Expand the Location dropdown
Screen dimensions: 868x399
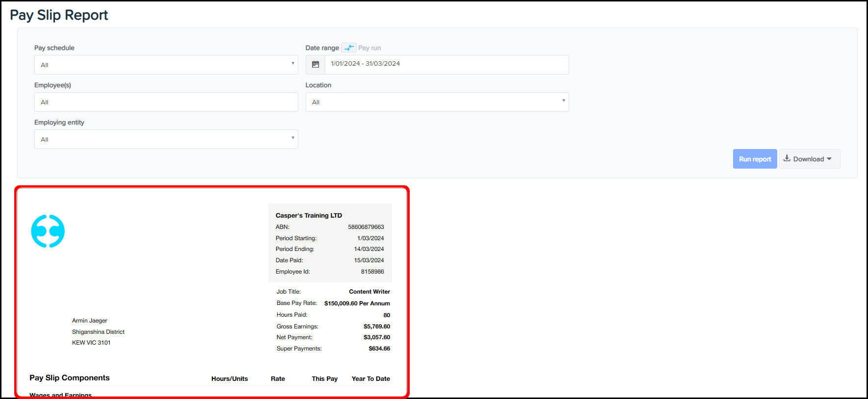(x=437, y=102)
